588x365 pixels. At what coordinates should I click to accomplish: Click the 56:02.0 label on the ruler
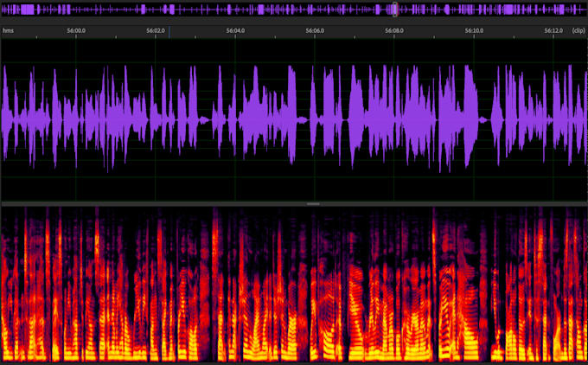tap(156, 31)
